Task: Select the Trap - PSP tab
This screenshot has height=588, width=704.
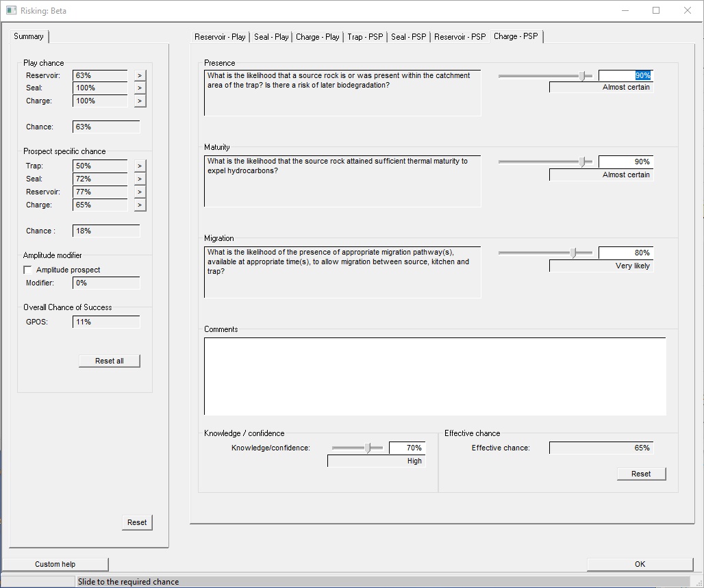Action: 365,37
